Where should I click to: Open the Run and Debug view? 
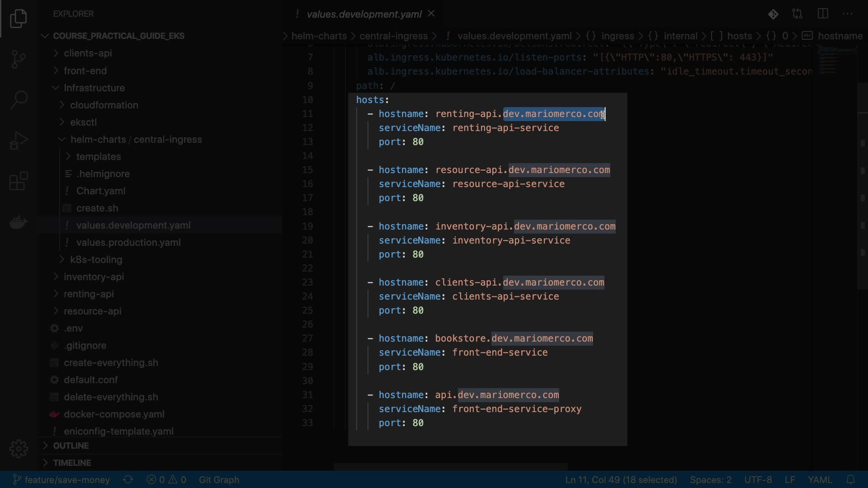19,141
